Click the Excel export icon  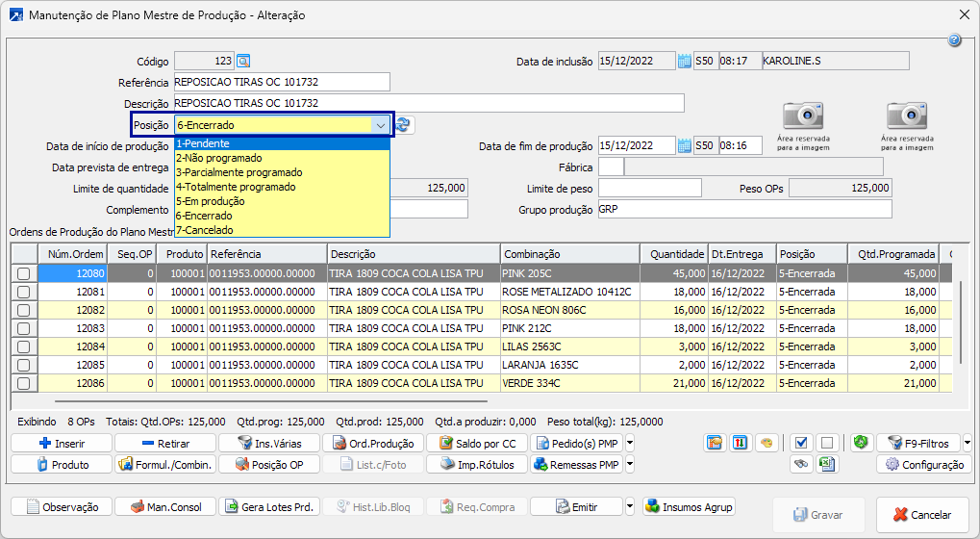pos(825,464)
